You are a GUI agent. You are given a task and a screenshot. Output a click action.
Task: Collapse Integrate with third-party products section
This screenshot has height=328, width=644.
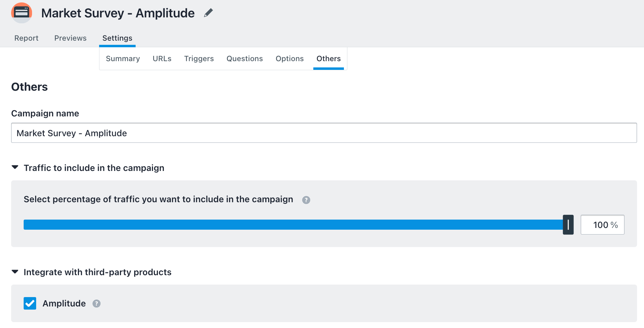point(15,271)
